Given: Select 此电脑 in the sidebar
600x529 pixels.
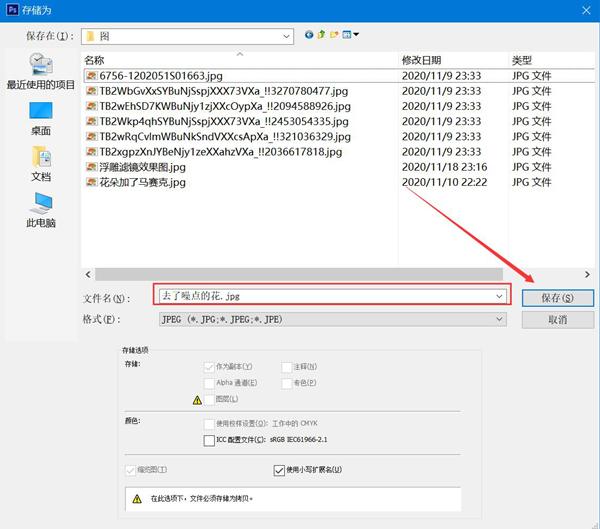Looking at the screenshot, I should [x=41, y=210].
